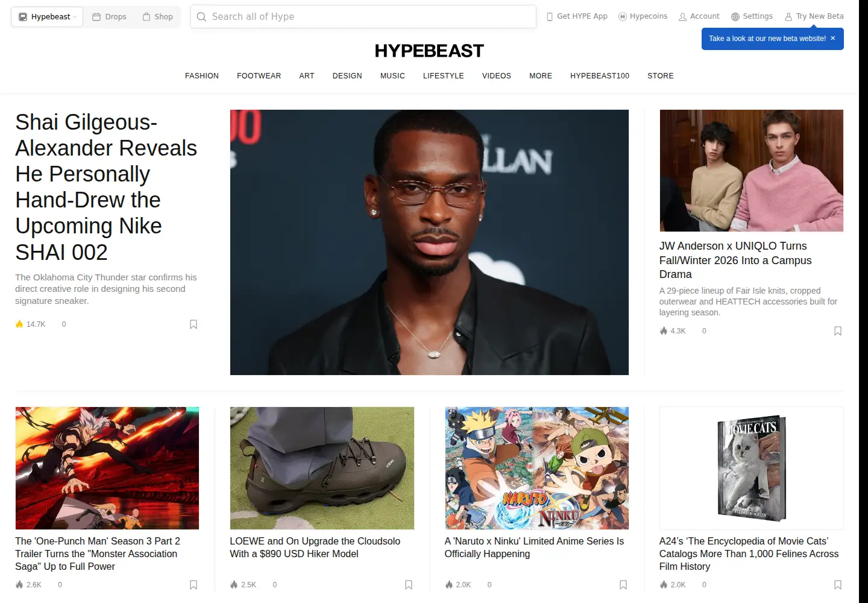Click the 2.5K hype flame icon

click(234, 585)
